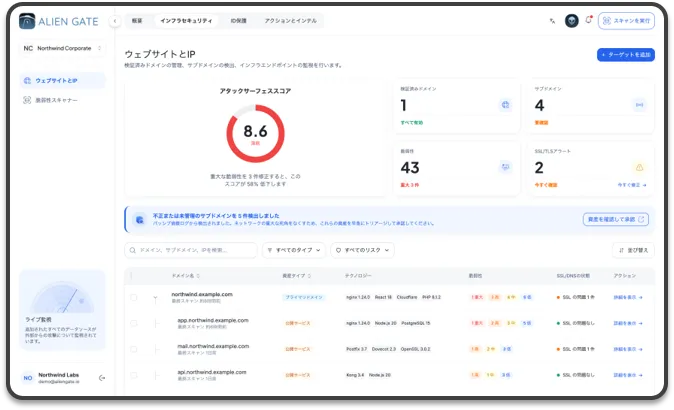This screenshot has width=674, height=410.
Task: Click the Alien Gate logo
Action: 58,21
